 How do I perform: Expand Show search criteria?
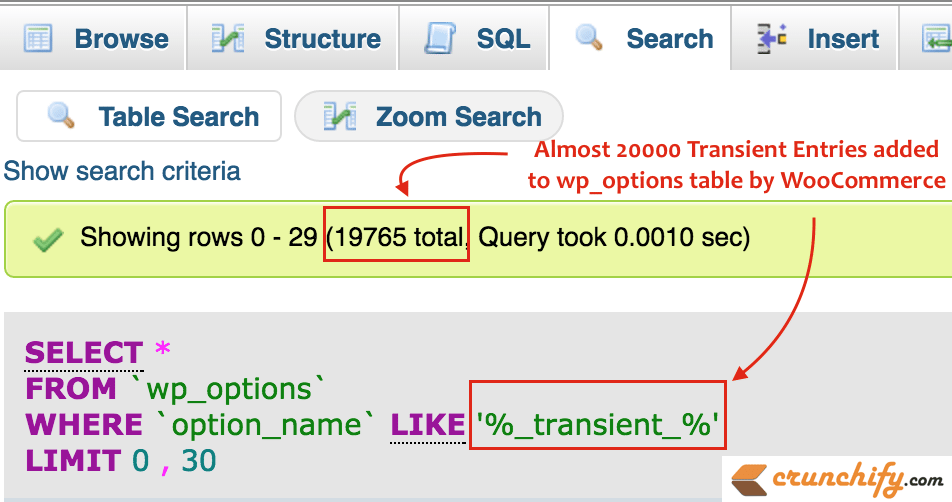pyautogui.click(x=122, y=171)
